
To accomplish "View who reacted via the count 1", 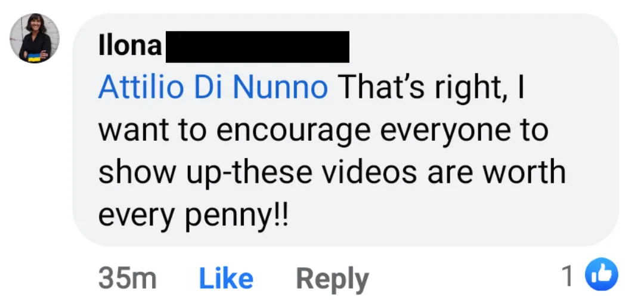I will [568, 276].
